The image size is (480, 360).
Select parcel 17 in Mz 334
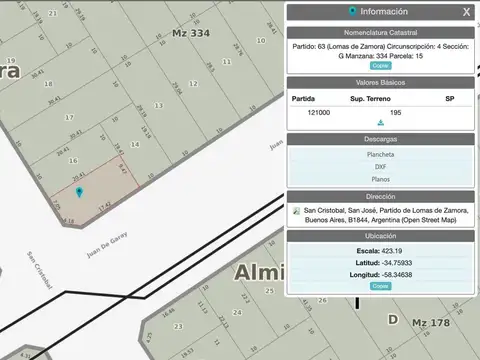pyautogui.click(x=69, y=117)
